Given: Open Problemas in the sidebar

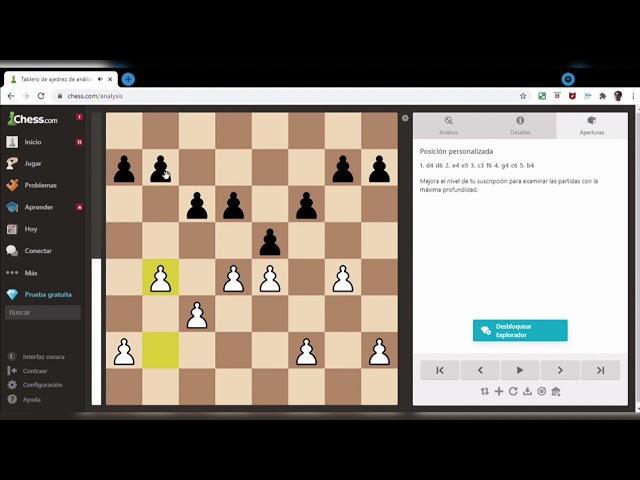Looking at the screenshot, I should 40,185.
